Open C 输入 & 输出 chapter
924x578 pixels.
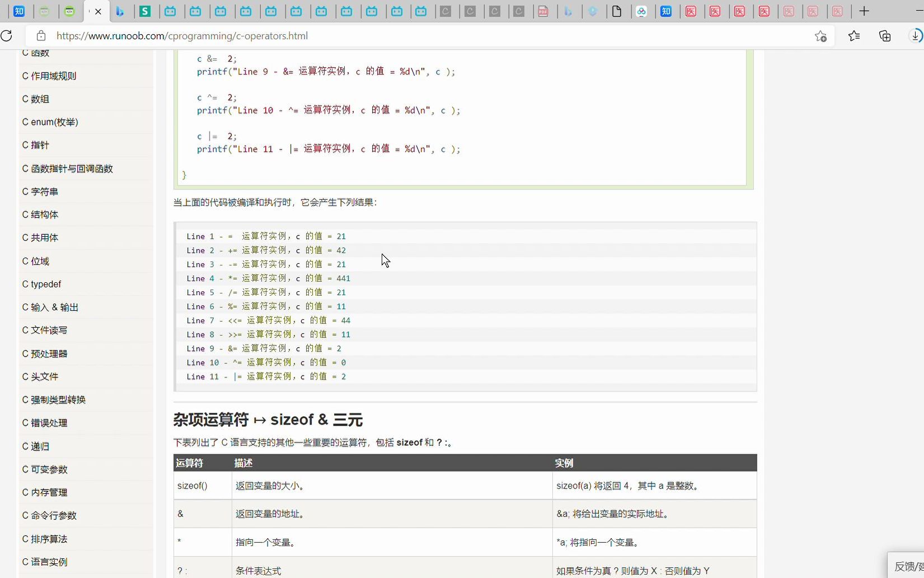tap(50, 307)
